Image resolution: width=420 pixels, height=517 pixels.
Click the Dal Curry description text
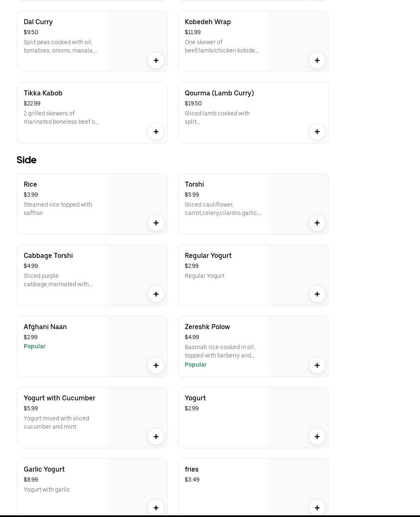click(x=60, y=46)
